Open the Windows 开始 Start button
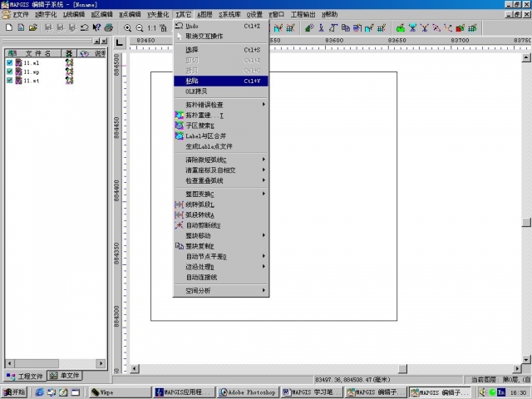 14,392
